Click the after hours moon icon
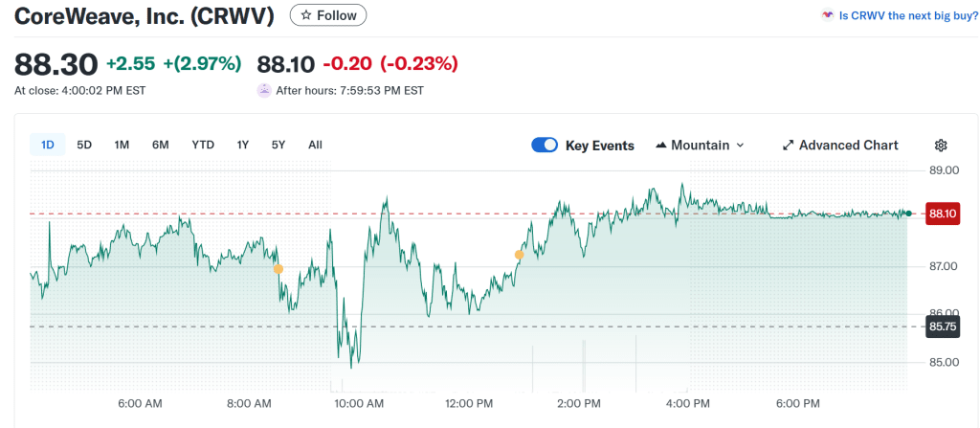The height and width of the screenshot is (428, 980). (x=264, y=90)
